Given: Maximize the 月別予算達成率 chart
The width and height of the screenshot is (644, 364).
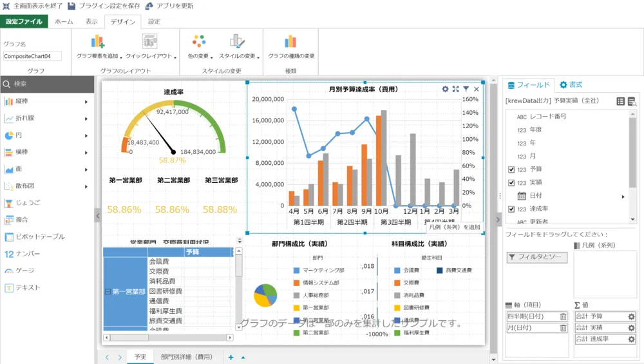Looking at the screenshot, I should [455, 89].
